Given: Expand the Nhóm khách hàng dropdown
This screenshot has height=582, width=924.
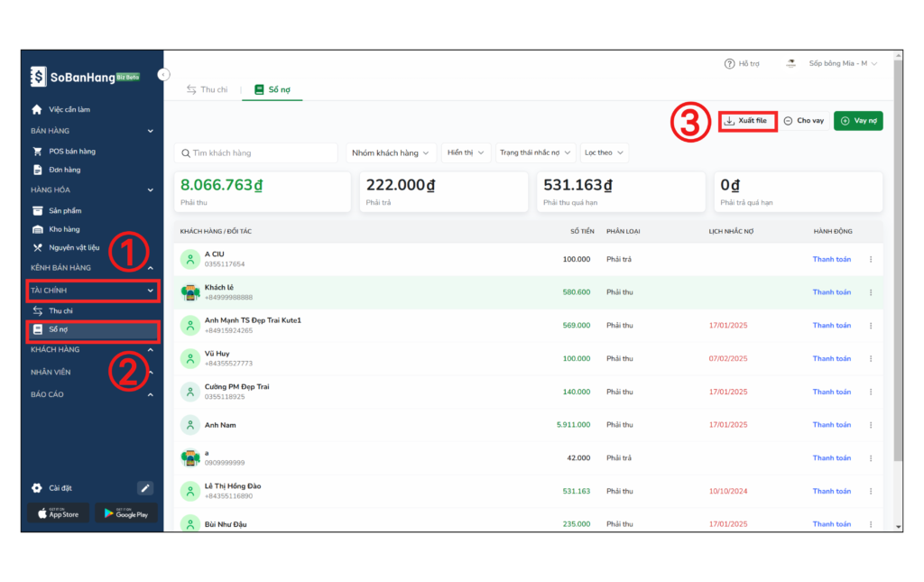Looking at the screenshot, I should click(x=391, y=152).
